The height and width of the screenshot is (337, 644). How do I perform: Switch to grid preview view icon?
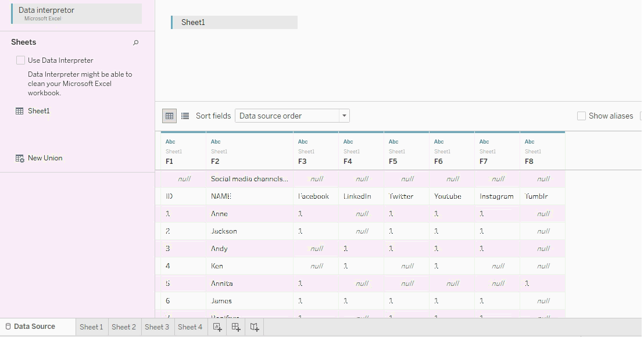pyautogui.click(x=169, y=116)
